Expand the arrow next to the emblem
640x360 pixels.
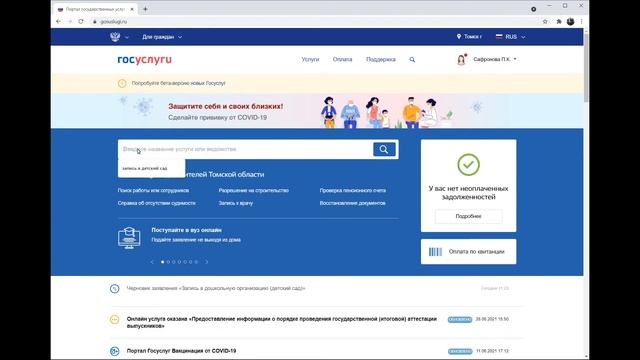point(127,37)
